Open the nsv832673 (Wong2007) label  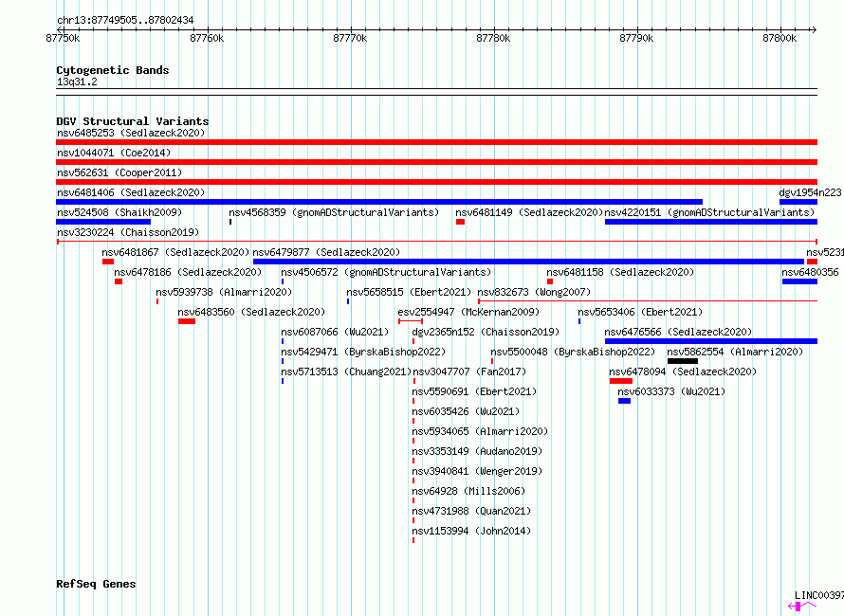[534, 292]
